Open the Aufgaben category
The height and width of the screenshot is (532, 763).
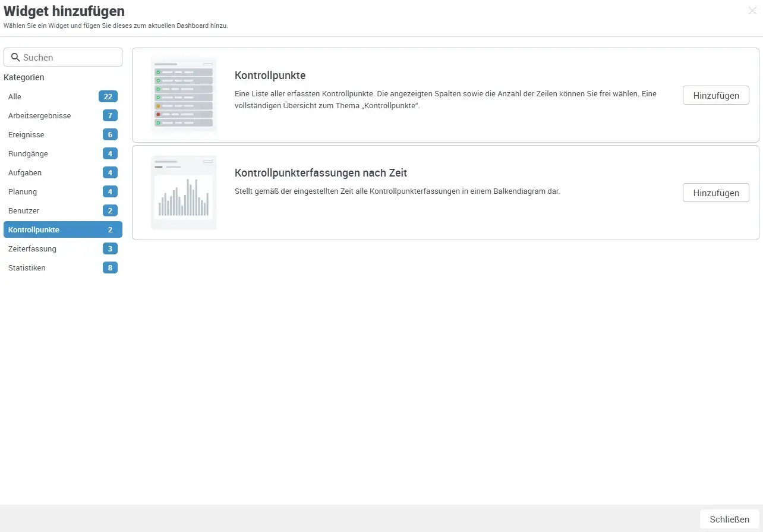pyautogui.click(x=25, y=172)
